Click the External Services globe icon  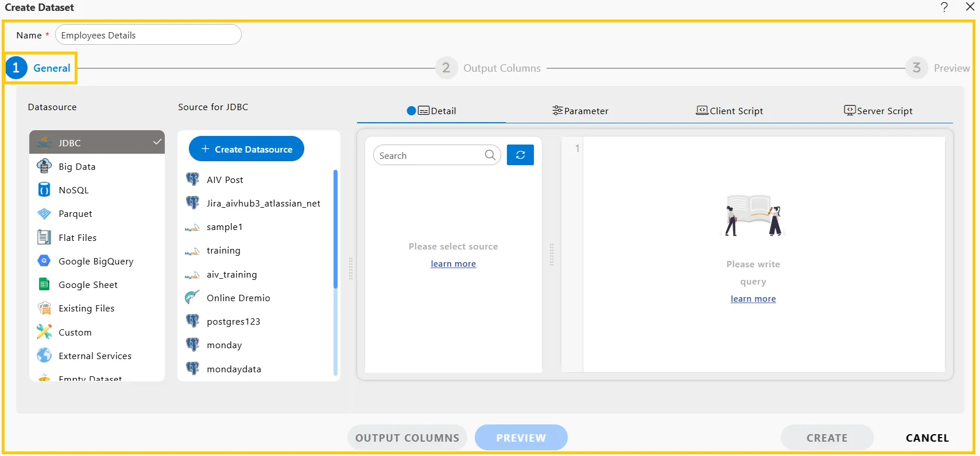coord(44,356)
